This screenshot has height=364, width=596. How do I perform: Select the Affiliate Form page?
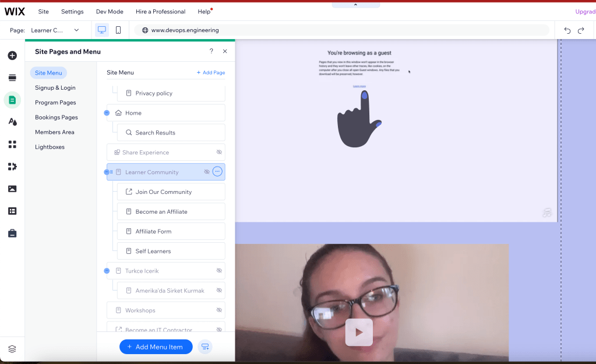click(x=171, y=231)
